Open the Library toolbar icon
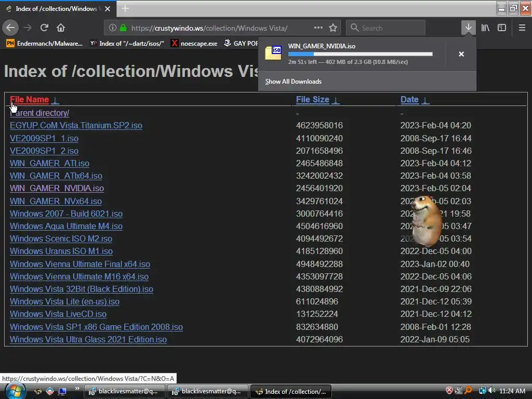532x399 pixels. 485,28
